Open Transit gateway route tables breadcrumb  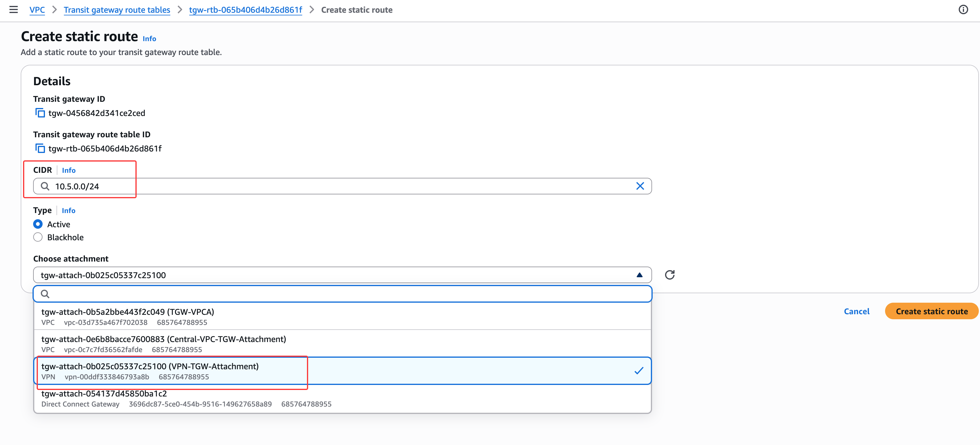pyautogui.click(x=117, y=10)
